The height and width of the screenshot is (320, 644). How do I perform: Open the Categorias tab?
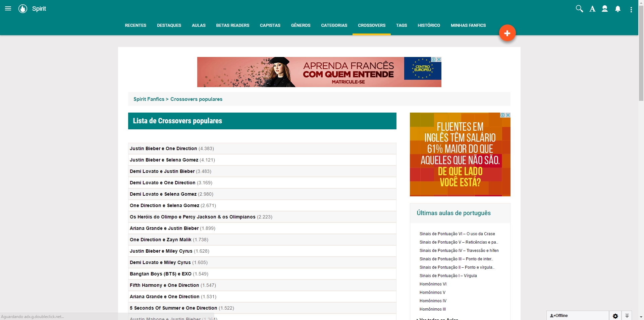(334, 25)
